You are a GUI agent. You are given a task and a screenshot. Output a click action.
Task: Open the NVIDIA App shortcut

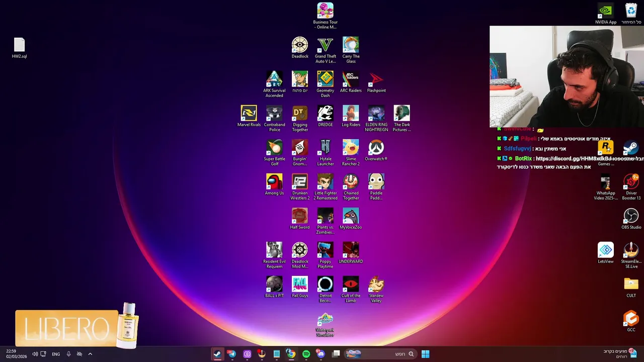(606, 14)
